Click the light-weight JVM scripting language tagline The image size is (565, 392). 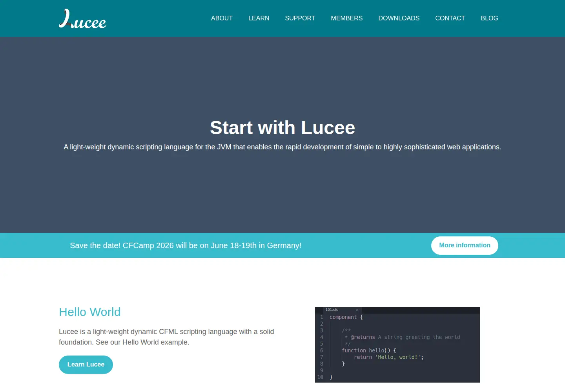[x=282, y=147]
